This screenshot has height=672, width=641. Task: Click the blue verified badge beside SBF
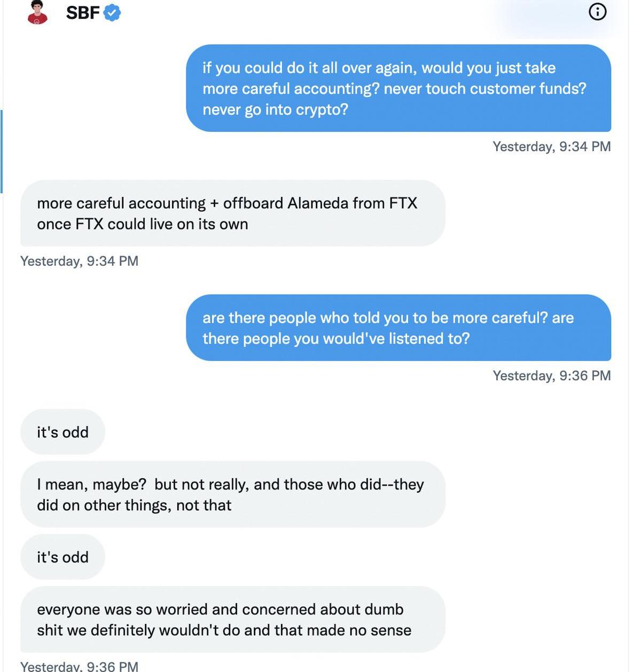click(x=112, y=12)
